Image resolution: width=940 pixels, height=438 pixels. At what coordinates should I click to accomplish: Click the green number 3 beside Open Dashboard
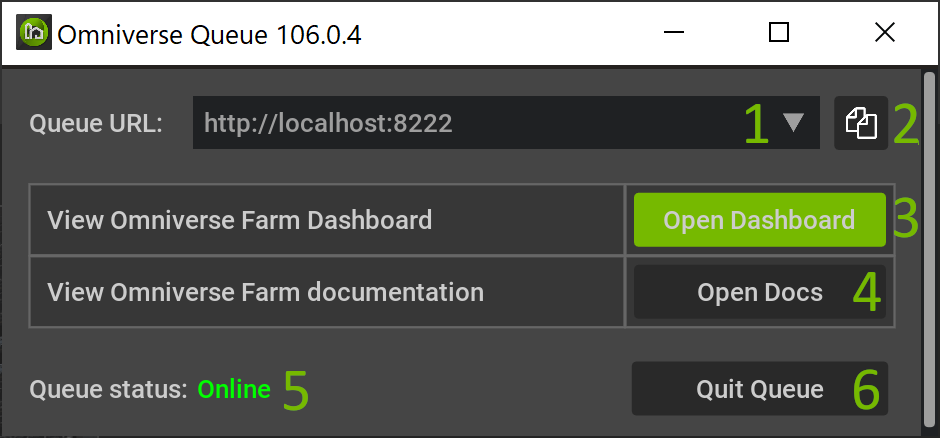(906, 219)
